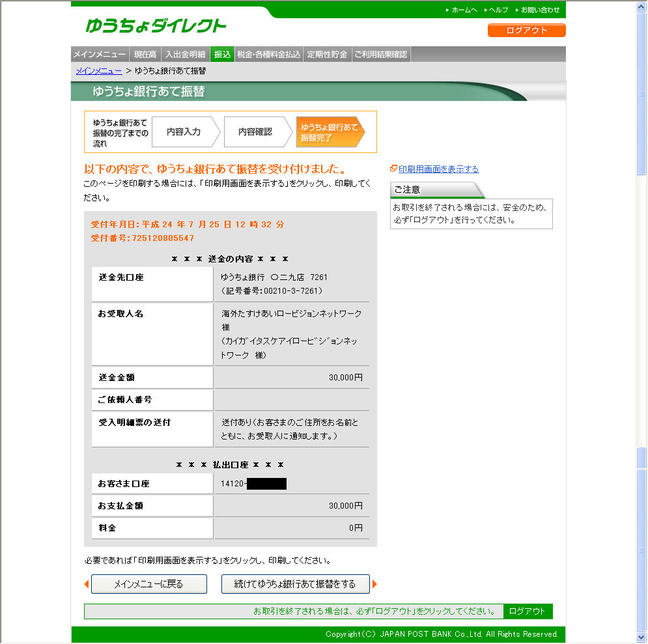Click the green ログアウト button at bottom
The width and height of the screenshot is (648, 644).
(x=528, y=611)
